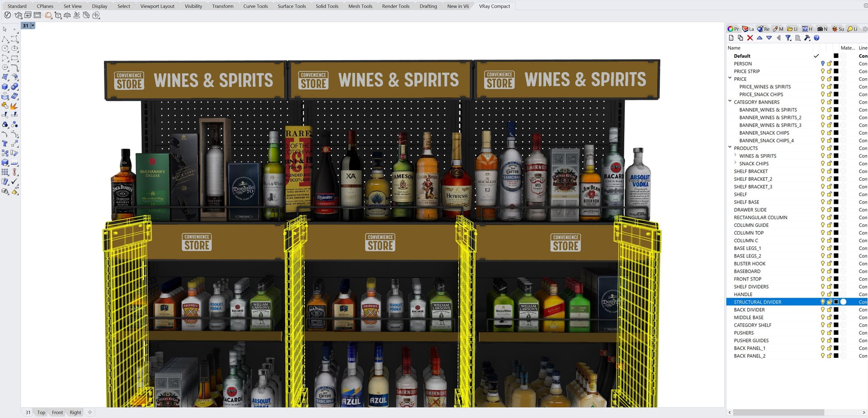The width and height of the screenshot is (868, 418).
Task: Move layer down with the down-arrow icon
Action: point(769,38)
